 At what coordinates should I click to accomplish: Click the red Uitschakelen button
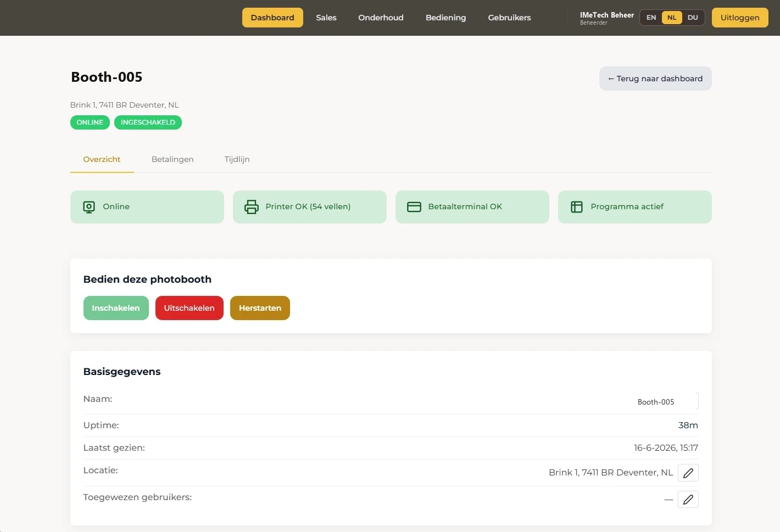[190, 308]
